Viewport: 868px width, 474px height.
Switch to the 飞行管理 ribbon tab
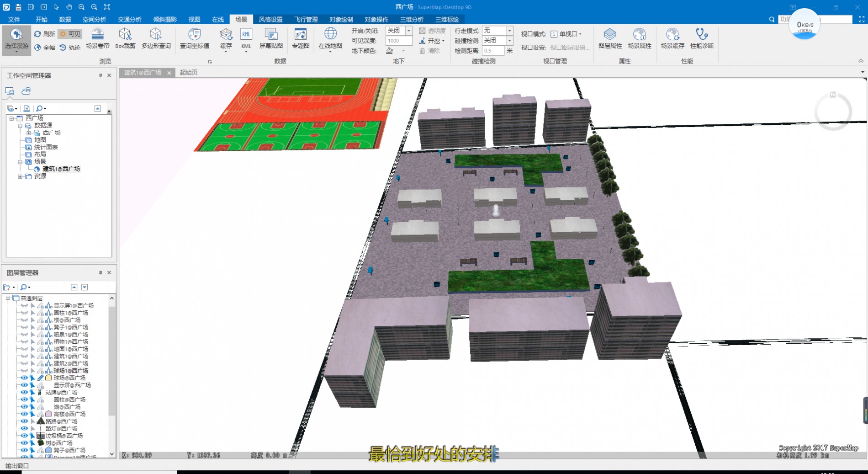click(x=306, y=19)
